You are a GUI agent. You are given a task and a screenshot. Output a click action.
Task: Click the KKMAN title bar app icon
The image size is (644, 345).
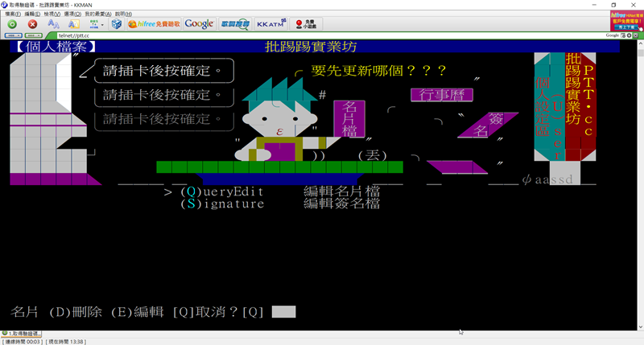[x=4, y=5]
